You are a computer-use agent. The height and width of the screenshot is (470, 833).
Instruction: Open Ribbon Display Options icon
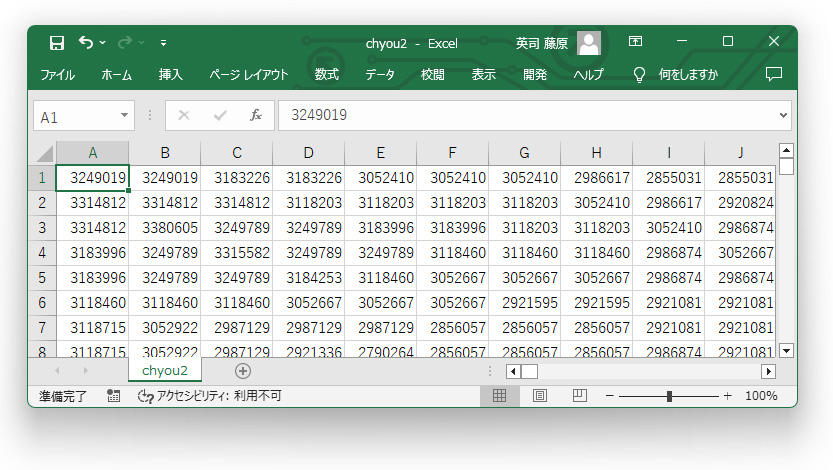pyautogui.click(x=635, y=41)
